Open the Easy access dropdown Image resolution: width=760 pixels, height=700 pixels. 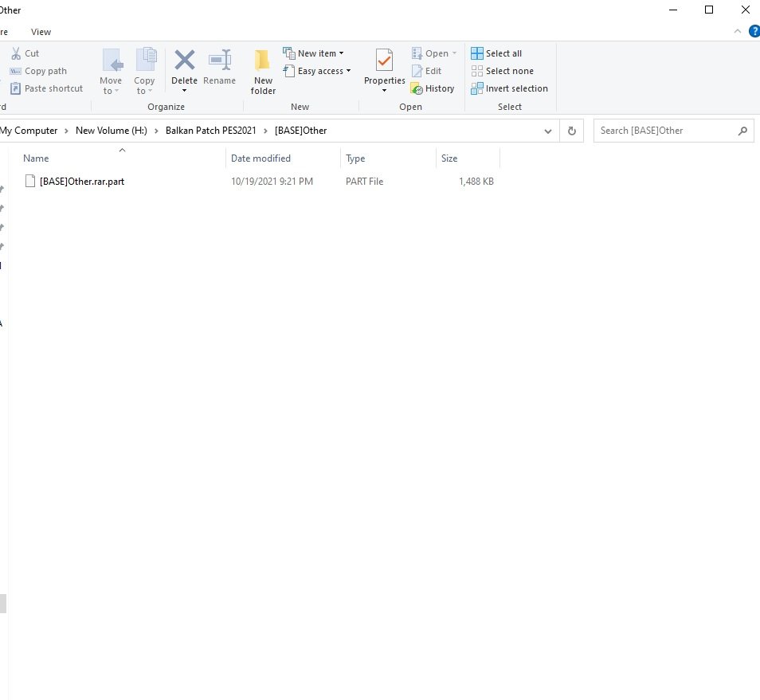coord(317,71)
